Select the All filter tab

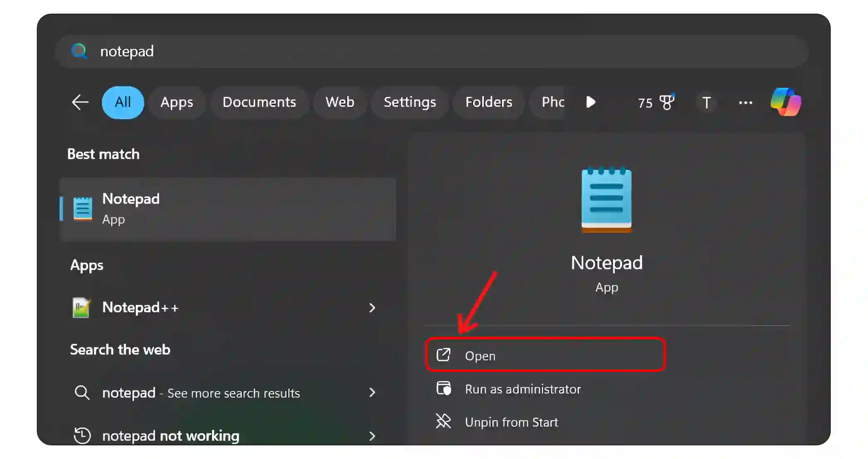[x=122, y=102]
